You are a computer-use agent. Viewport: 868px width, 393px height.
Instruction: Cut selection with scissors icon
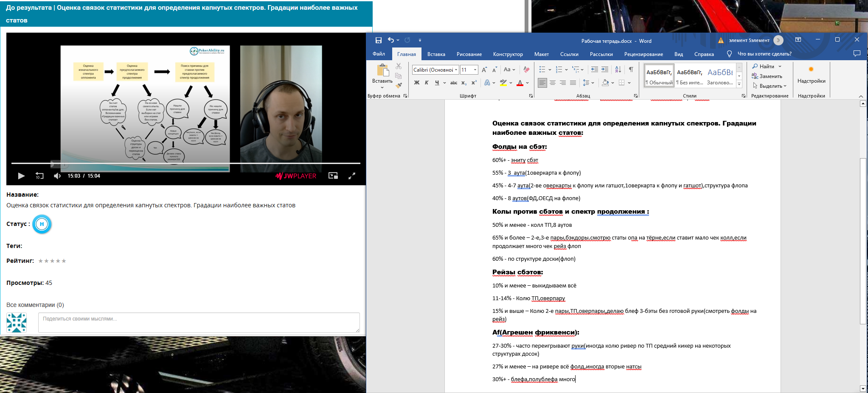point(399,66)
